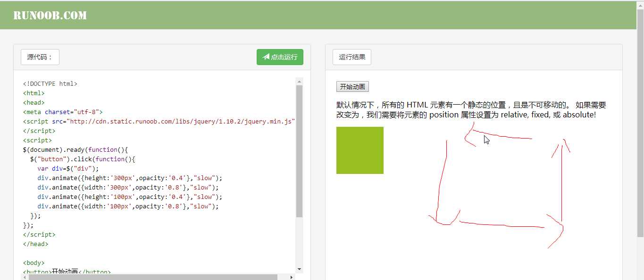Click the RUNOOB.COM logo
Viewport: 644px width, 280px height.
click(x=50, y=15)
